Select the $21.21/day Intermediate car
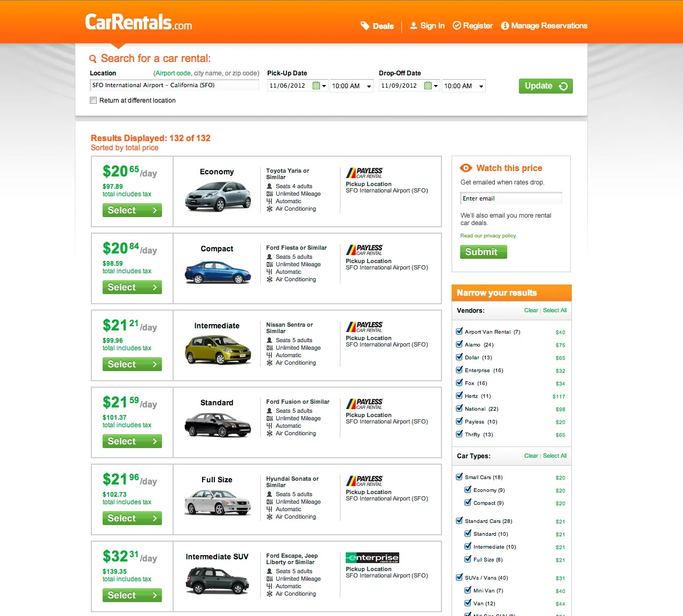This screenshot has width=683, height=616. (132, 364)
